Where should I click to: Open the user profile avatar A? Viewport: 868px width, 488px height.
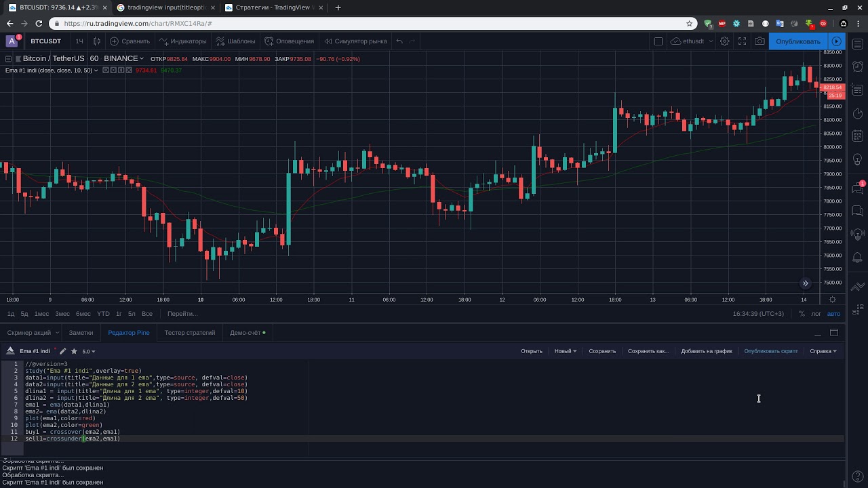tap(12, 41)
